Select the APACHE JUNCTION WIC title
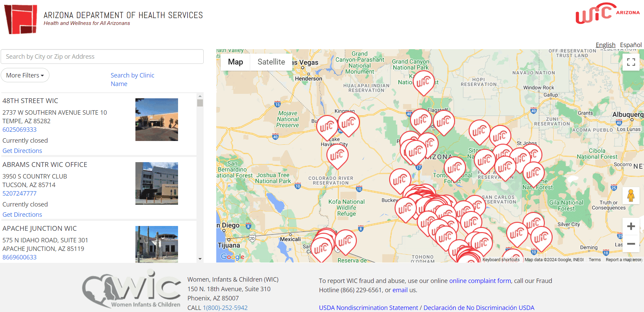This screenshot has height=312, width=644. pyautogui.click(x=40, y=228)
